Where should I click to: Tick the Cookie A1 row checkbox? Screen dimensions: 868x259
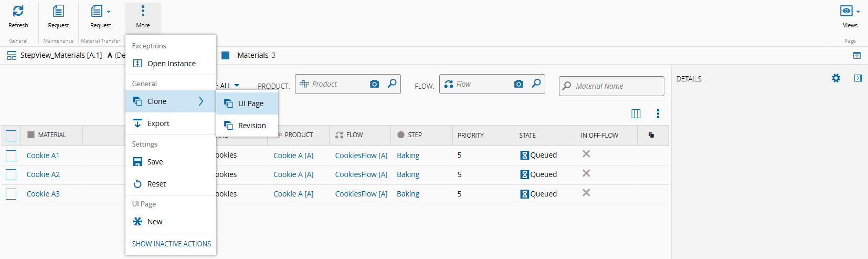point(11,156)
